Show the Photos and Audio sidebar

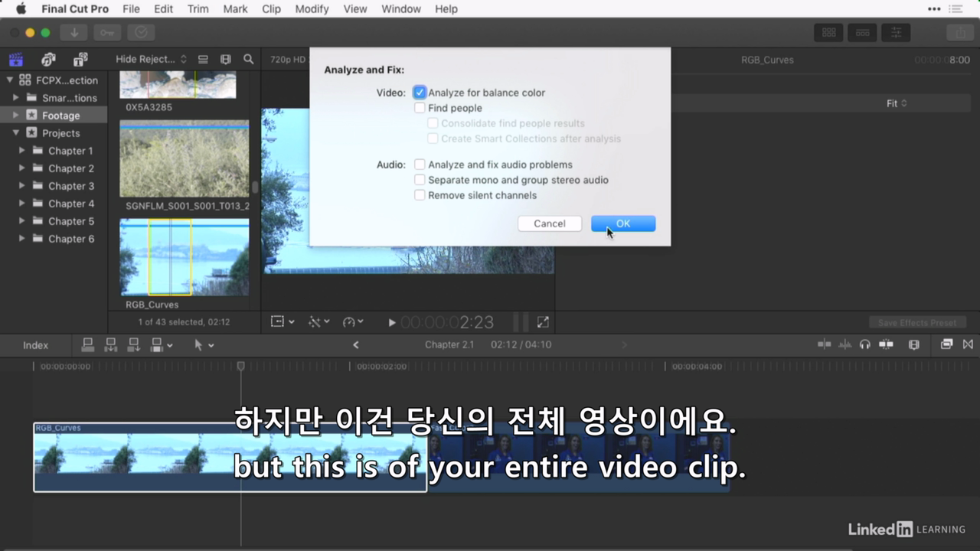point(48,60)
